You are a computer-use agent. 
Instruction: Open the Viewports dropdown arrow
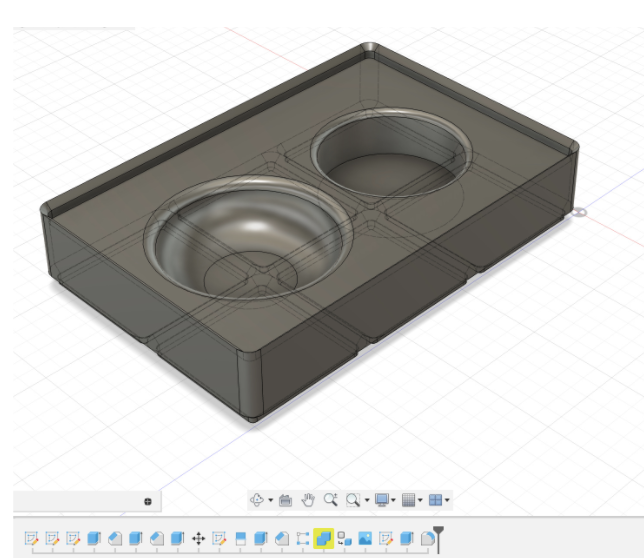pos(447,500)
